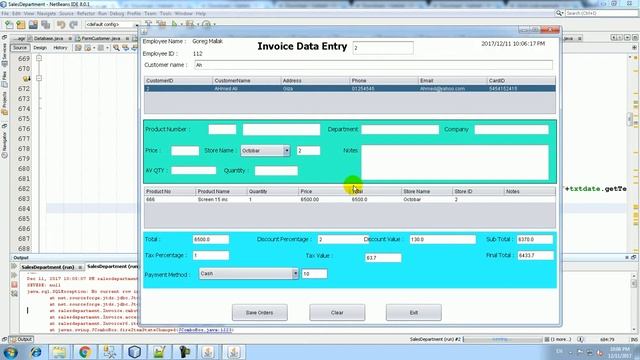This screenshot has width=640, height=360.
Task: Switch to the Design view tab
Action: pyautogui.click(x=40, y=48)
